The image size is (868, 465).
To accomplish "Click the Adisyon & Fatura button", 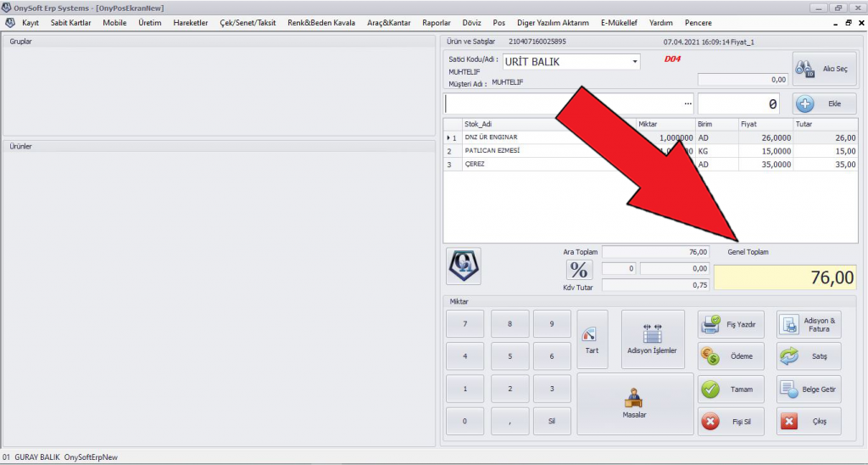I will pos(809,324).
